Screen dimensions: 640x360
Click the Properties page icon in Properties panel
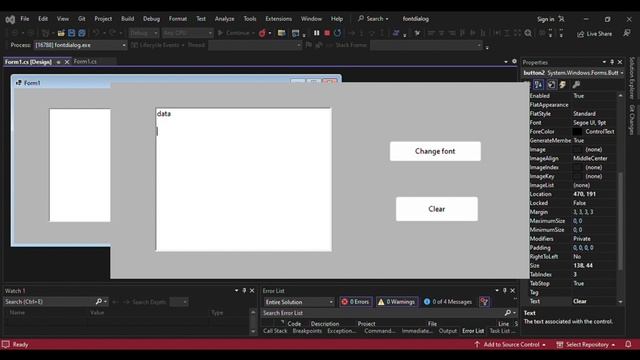pyautogui.click(x=551, y=84)
